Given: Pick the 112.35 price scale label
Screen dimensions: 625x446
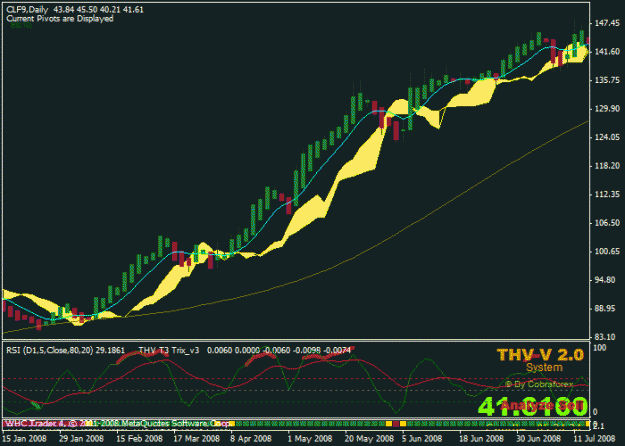Looking at the screenshot, I should point(607,195).
